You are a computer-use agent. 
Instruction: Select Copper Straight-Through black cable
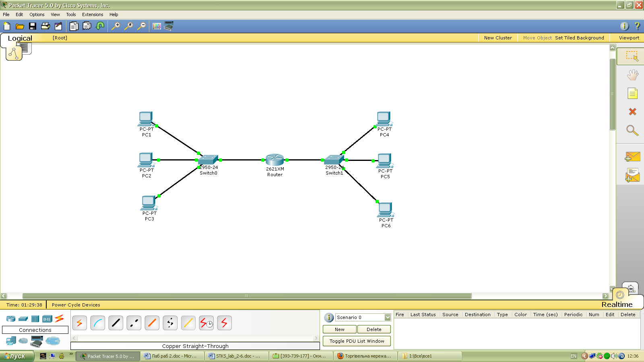coord(116,323)
